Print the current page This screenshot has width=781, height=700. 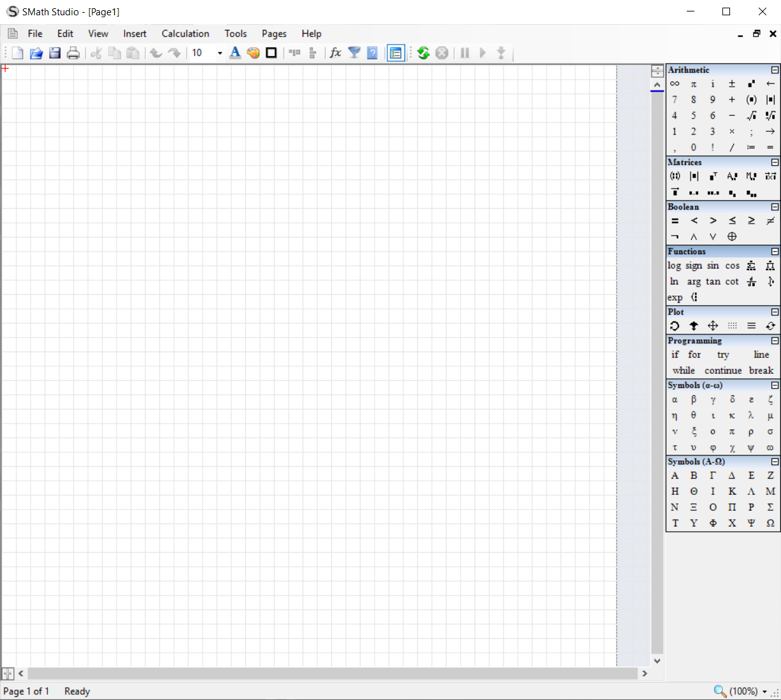pyautogui.click(x=73, y=53)
